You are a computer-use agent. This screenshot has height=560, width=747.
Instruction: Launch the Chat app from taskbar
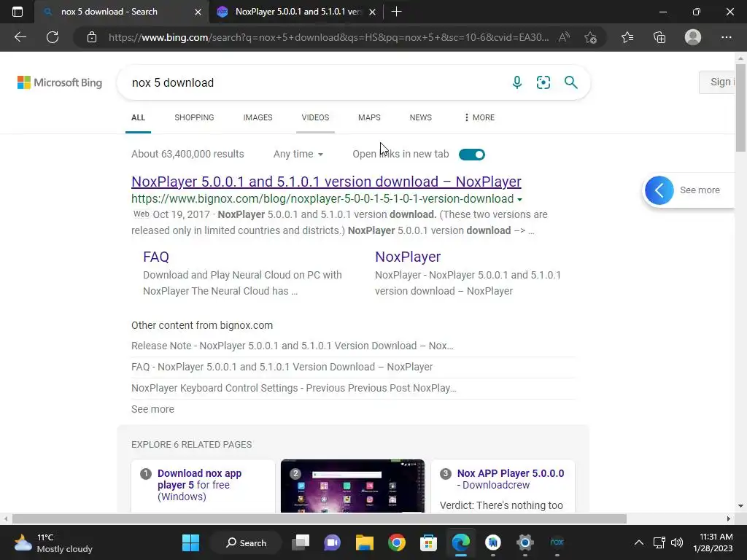[332, 542]
